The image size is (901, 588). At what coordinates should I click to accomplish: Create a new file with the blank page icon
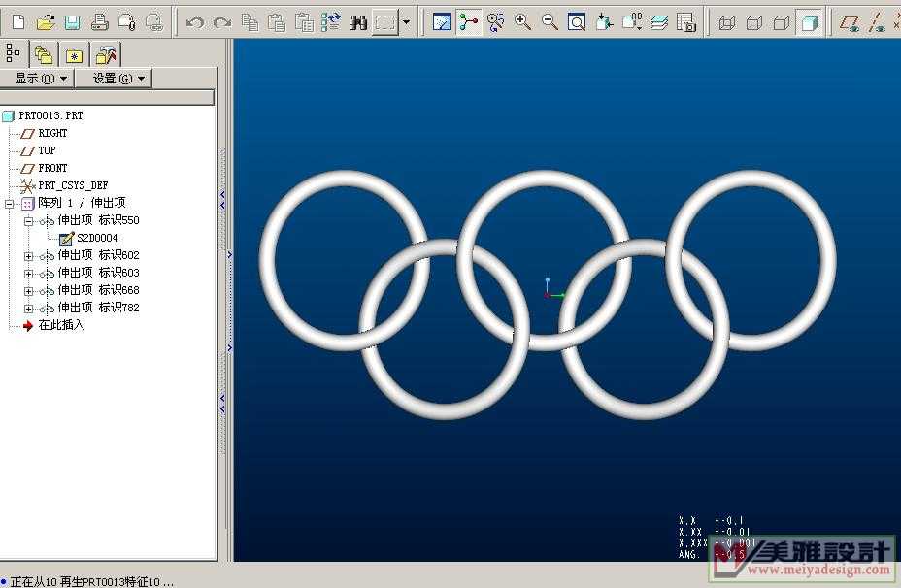[17, 22]
